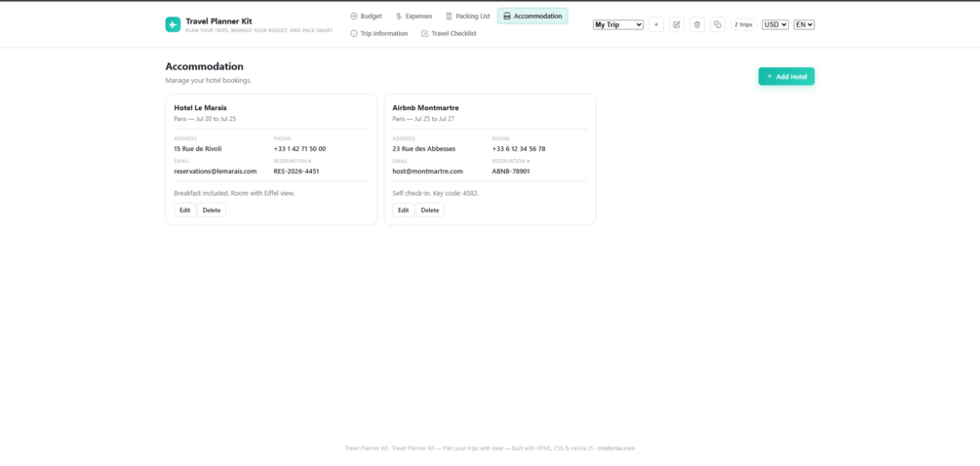Open the Expenses tab
This screenshot has height=466, width=980.
coord(413,17)
